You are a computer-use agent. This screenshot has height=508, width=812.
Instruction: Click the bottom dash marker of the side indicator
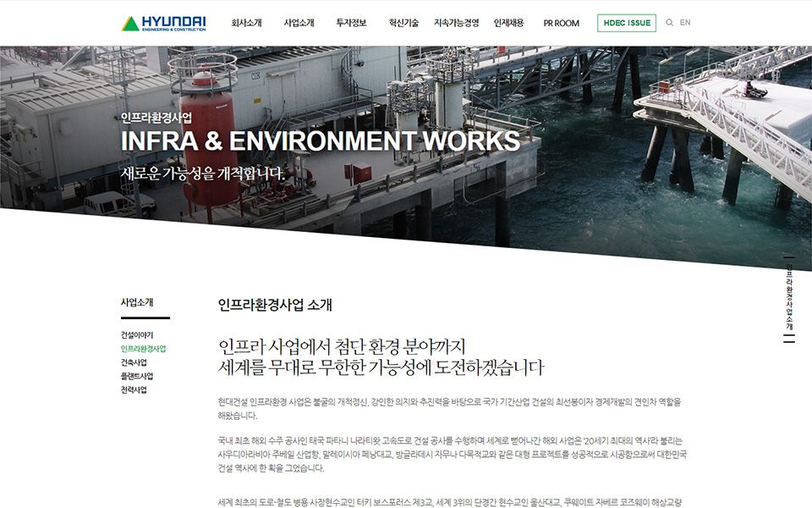[x=789, y=342]
